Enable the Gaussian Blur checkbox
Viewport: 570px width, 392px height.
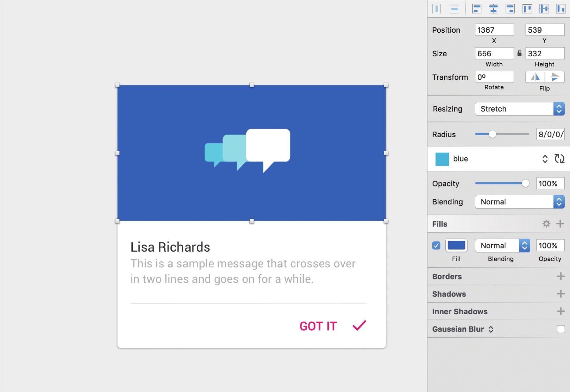pos(560,329)
